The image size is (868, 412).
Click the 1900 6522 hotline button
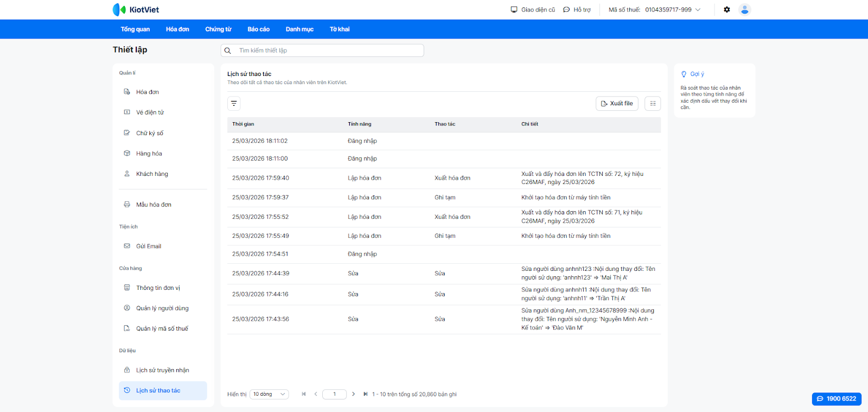837,398
